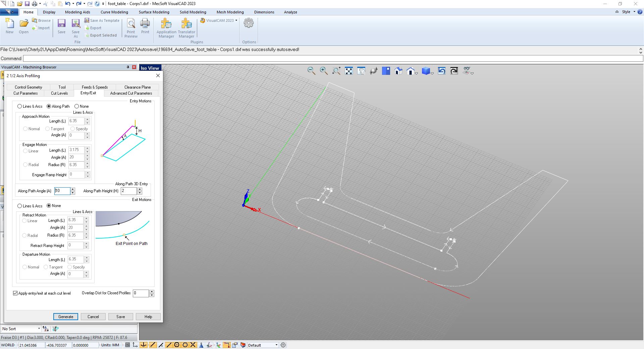Click the pin icon of Machining Browser panel
Viewport: 644px width, 349px height.
(128, 67)
